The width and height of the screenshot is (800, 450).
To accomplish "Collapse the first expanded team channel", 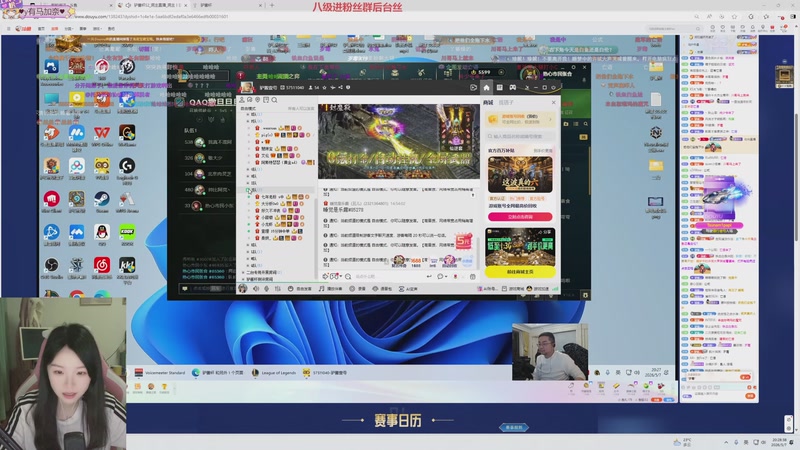I will pyautogui.click(x=248, y=121).
